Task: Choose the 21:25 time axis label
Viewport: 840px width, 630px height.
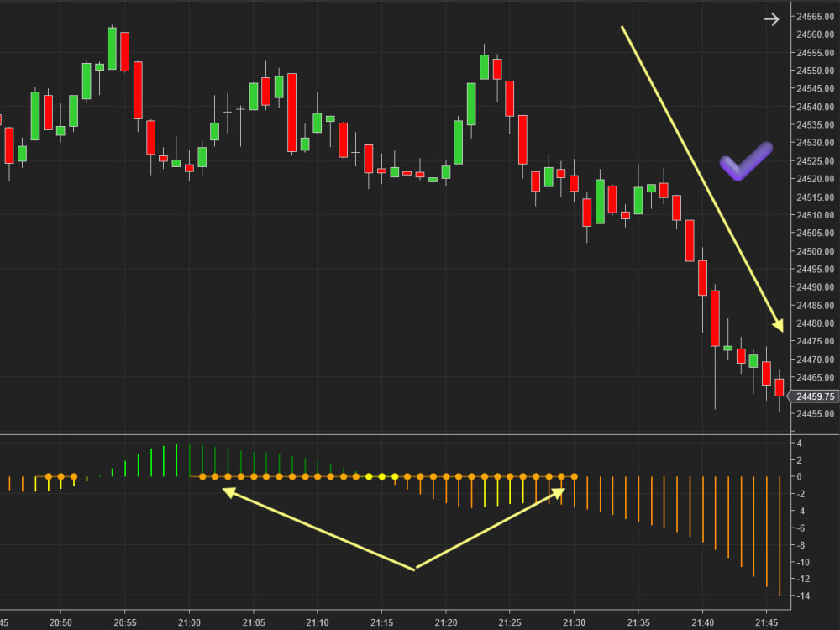Action: point(510,622)
